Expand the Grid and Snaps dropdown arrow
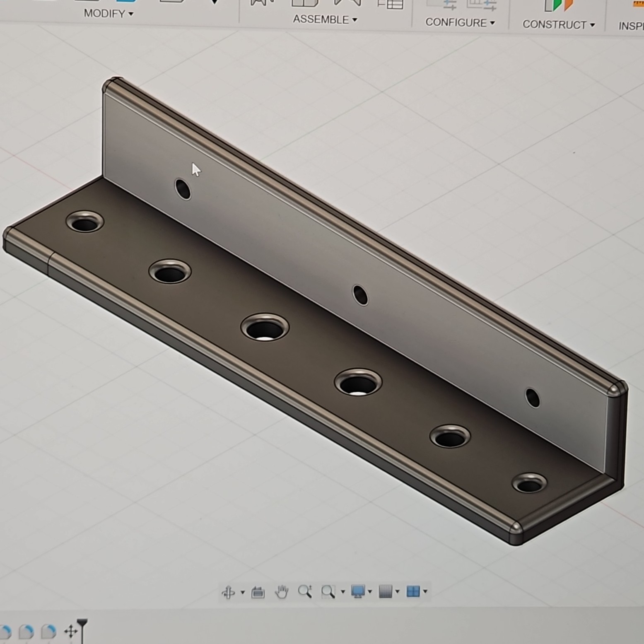Screen dimensions: 644x644 (397, 591)
